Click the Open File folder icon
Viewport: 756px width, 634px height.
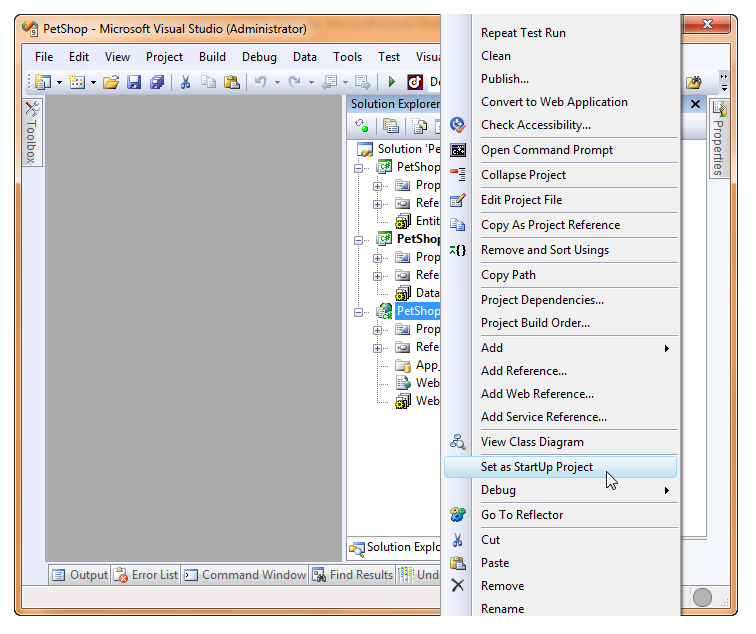coord(111,82)
